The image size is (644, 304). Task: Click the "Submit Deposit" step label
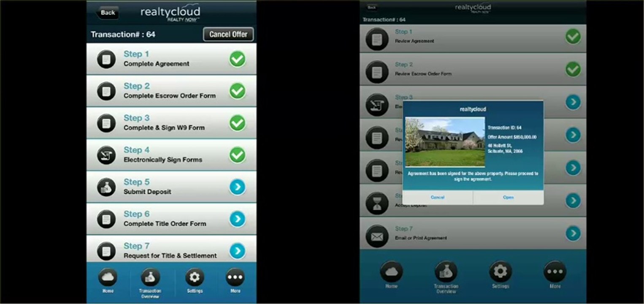147,192
